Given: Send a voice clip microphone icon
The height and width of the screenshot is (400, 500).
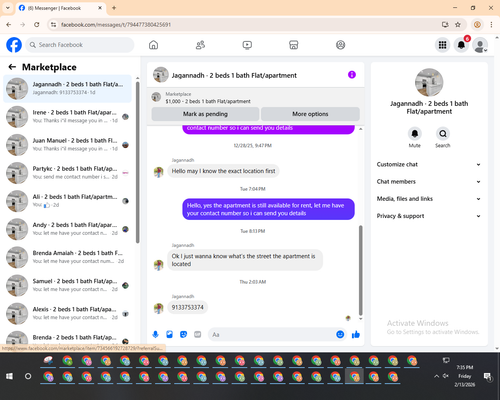Looking at the screenshot, I should click(x=155, y=334).
